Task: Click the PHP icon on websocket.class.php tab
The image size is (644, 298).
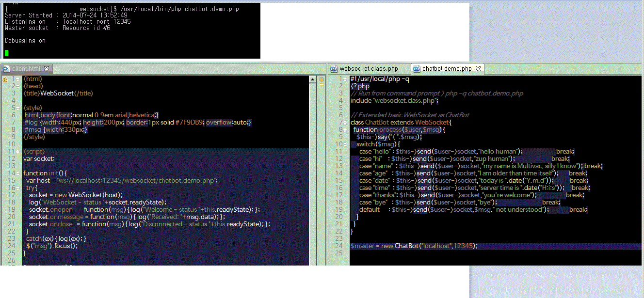Action: point(334,69)
